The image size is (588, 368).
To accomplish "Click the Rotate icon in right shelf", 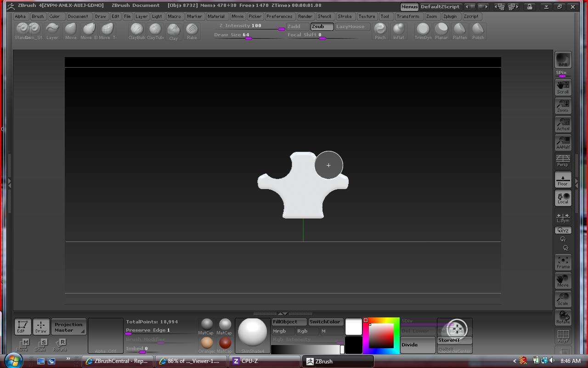I will (x=563, y=317).
